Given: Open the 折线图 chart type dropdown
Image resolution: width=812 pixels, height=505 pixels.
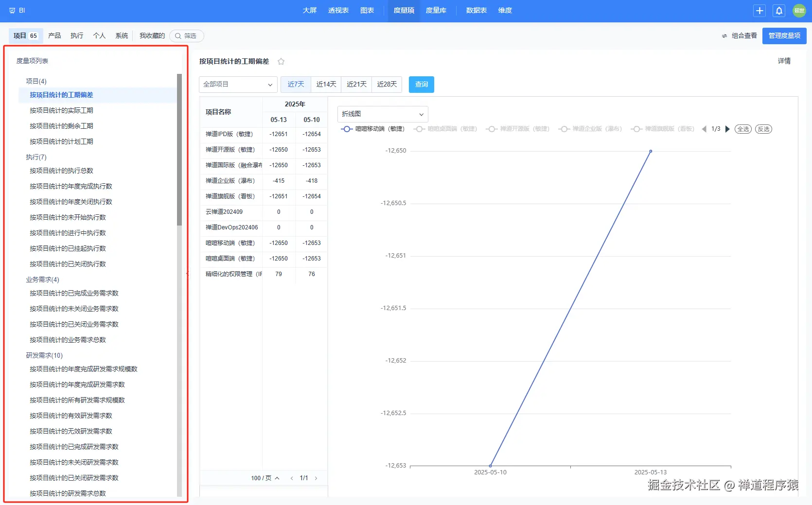Looking at the screenshot, I should pyautogui.click(x=383, y=114).
